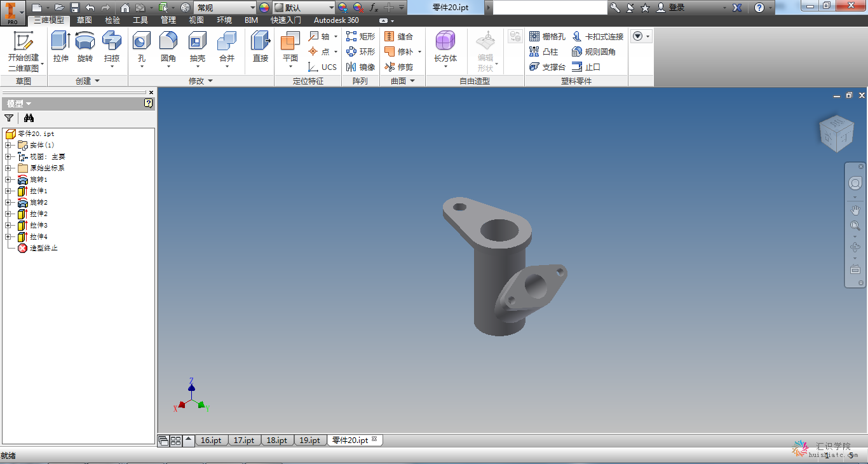Create a work Plane (平面)

tap(290, 50)
